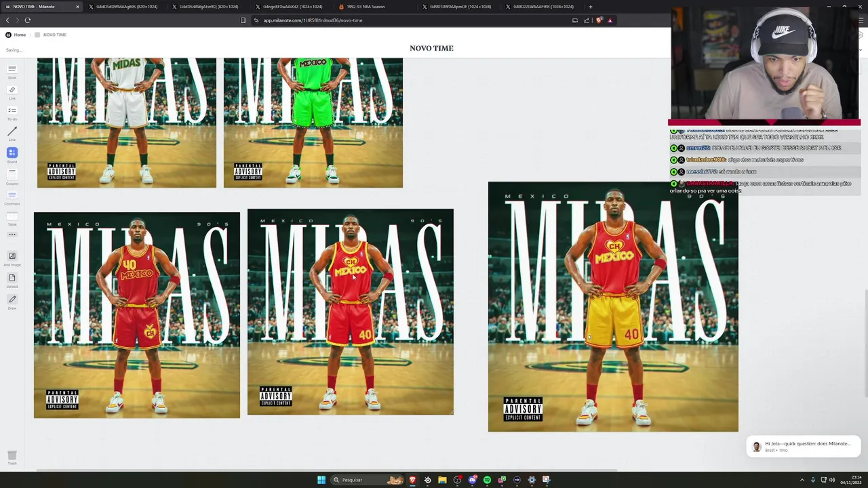Switch to the G4ngoBFXwAAiXdZ tab
868x488 pixels.
pyautogui.click(x=292, y=7)
